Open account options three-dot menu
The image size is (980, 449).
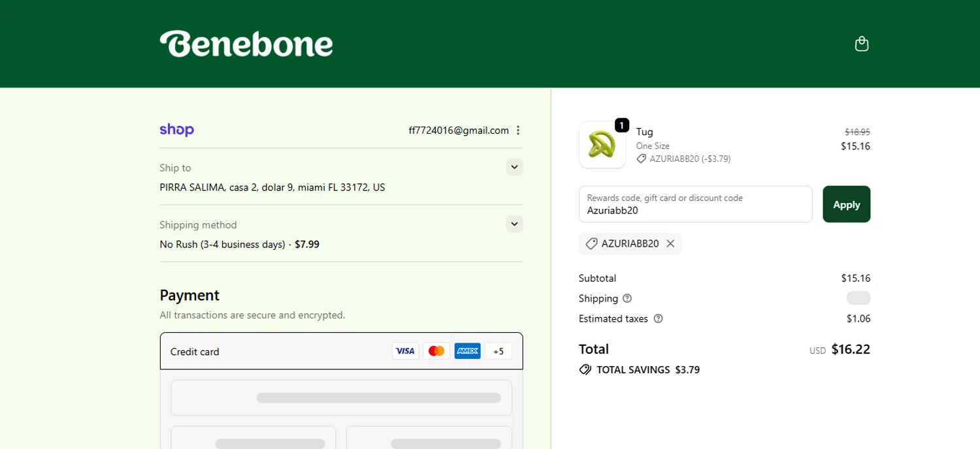[x=518, y=130]
